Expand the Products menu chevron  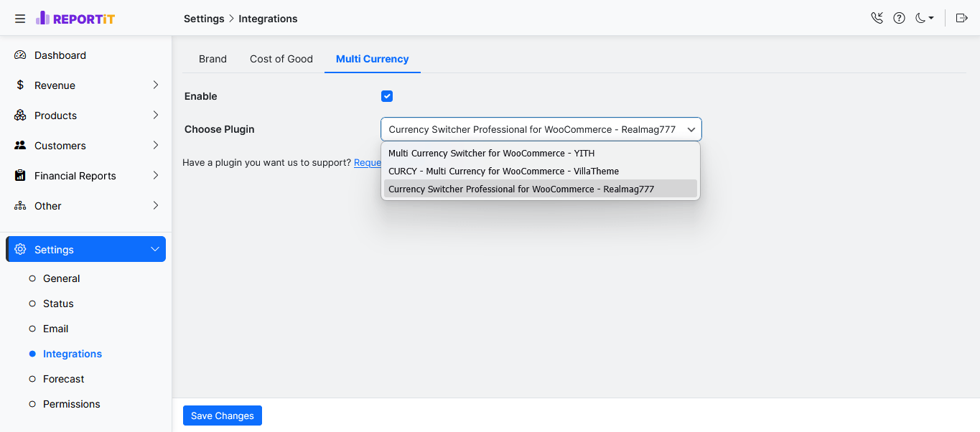coord(156,116)
